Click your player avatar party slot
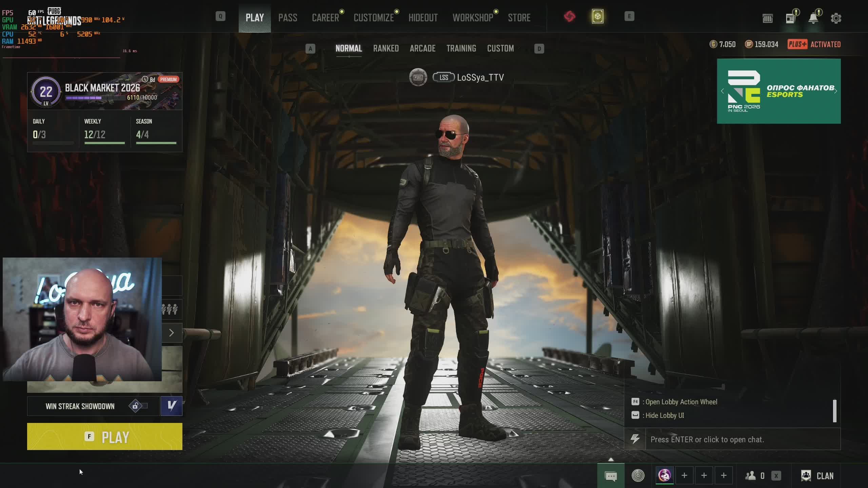This screenshot has width=868, height=488. [x=665, y=476]
